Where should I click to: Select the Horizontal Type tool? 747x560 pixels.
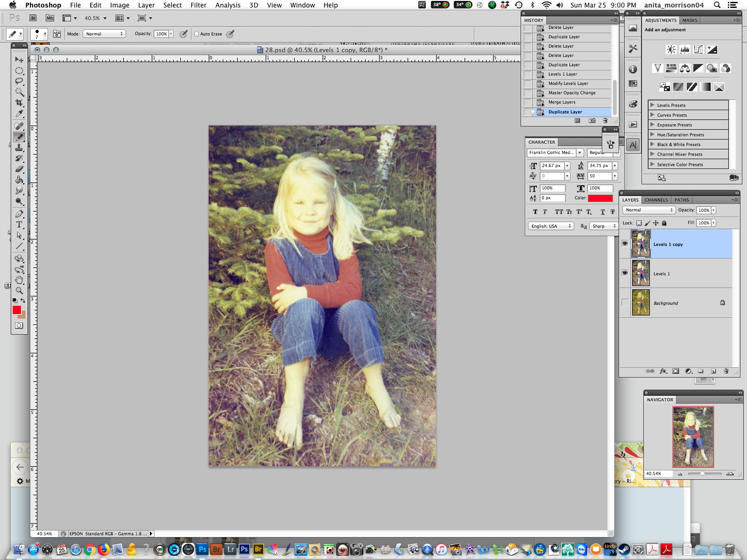point(19,224)
